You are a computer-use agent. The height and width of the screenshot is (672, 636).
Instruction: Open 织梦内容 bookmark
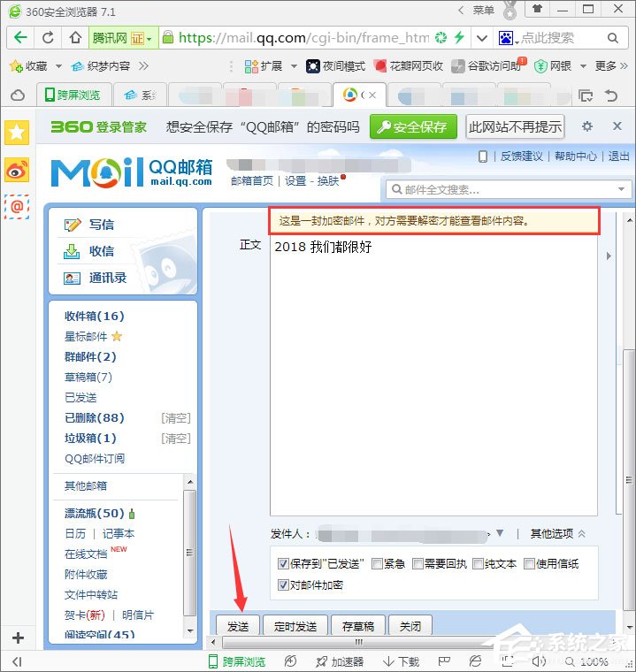[x=101, y=66]
